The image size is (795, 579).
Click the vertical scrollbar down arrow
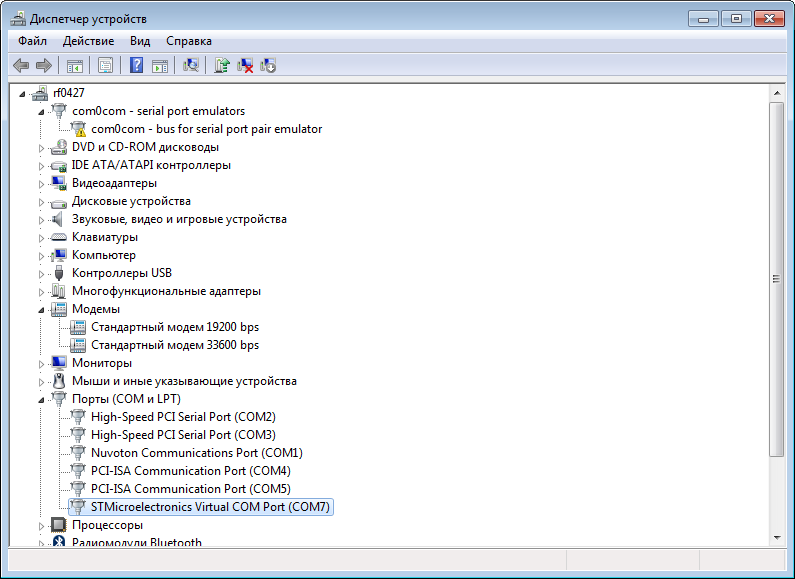(776, 537)
